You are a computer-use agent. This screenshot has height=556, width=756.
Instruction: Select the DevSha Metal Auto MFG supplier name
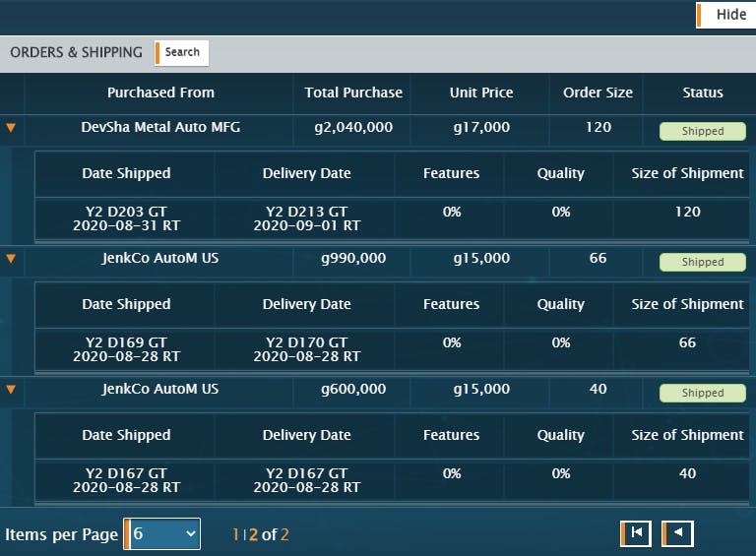pyautogui.click(x=160, y=127)
